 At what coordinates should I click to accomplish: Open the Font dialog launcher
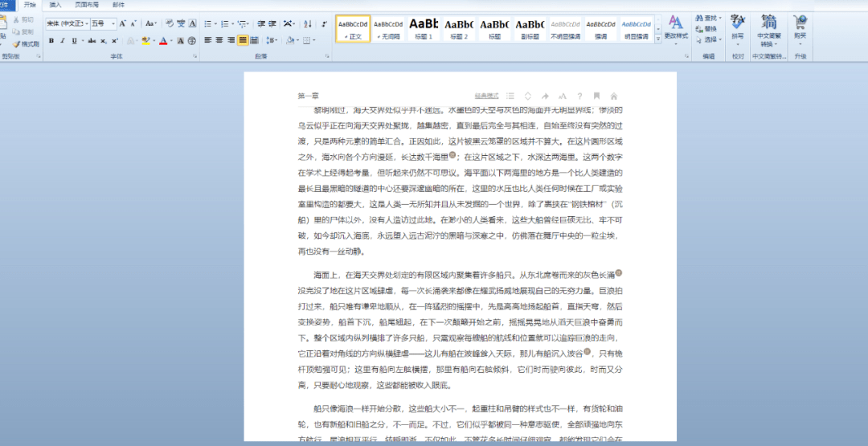[x=194, y=56]
